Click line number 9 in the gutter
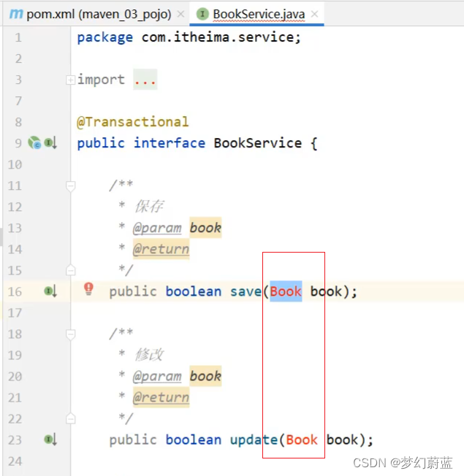Screen dimensions: 464x476 point(18,143)
